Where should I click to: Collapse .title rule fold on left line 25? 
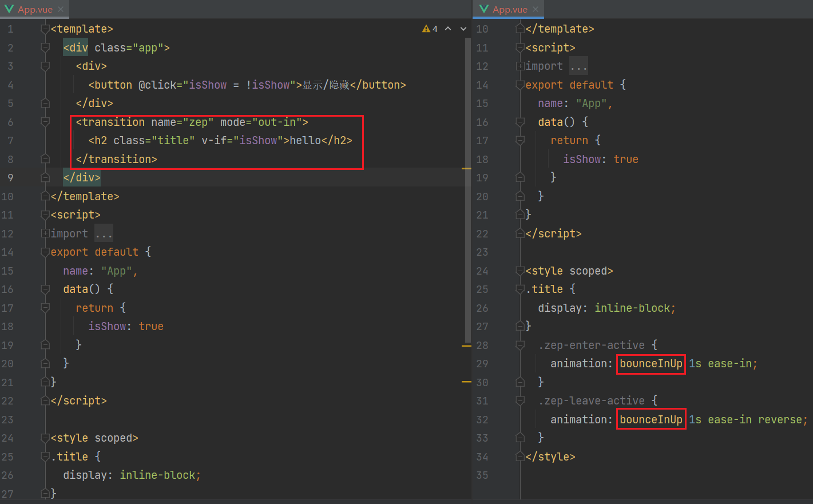point(45,457)
